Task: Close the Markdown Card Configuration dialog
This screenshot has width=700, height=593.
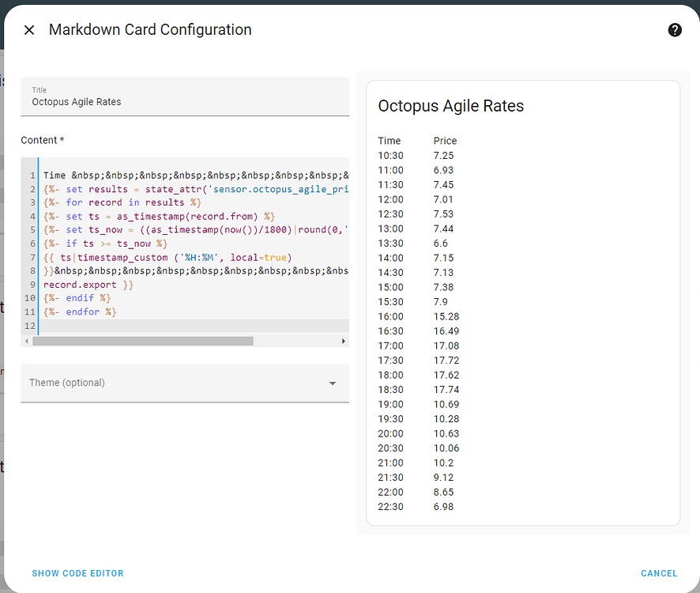Action: (x=28, y=29)
